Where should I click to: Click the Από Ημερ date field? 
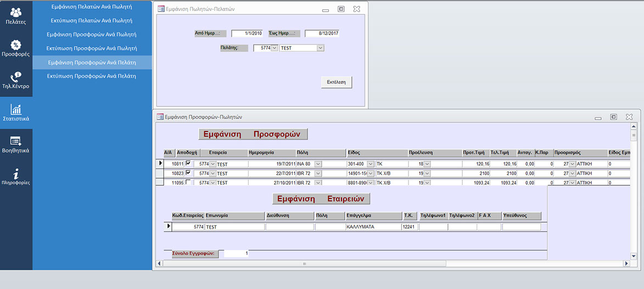tap(247, 33)
